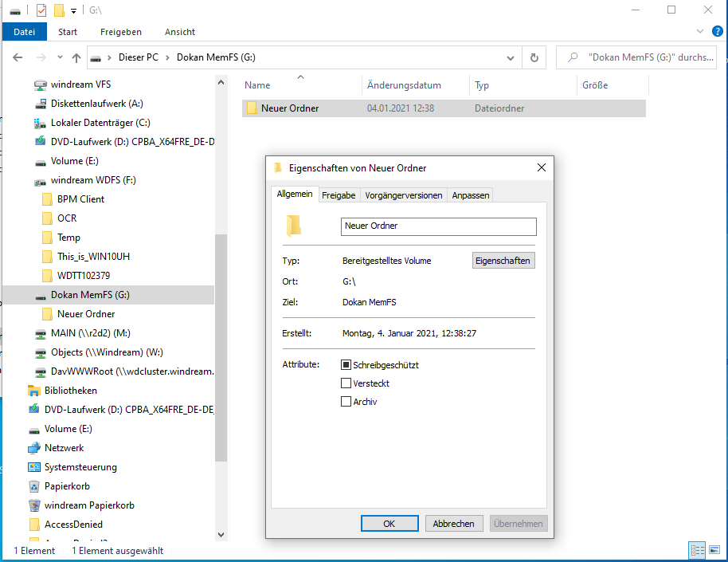The height and width of the screenshot is (562, 728).
Task: Click the back navigation arrow
Action: coord(18,57)
